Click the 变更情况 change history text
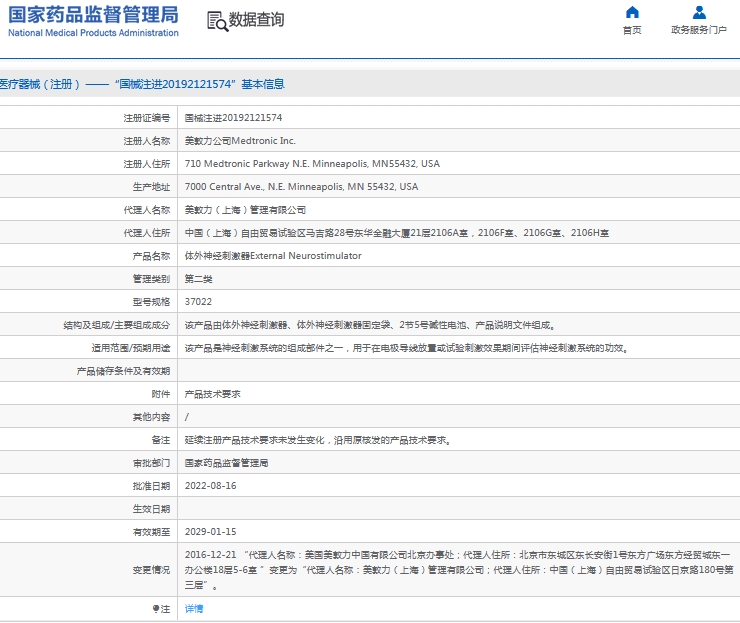740x623 pixels. (459, 570)
